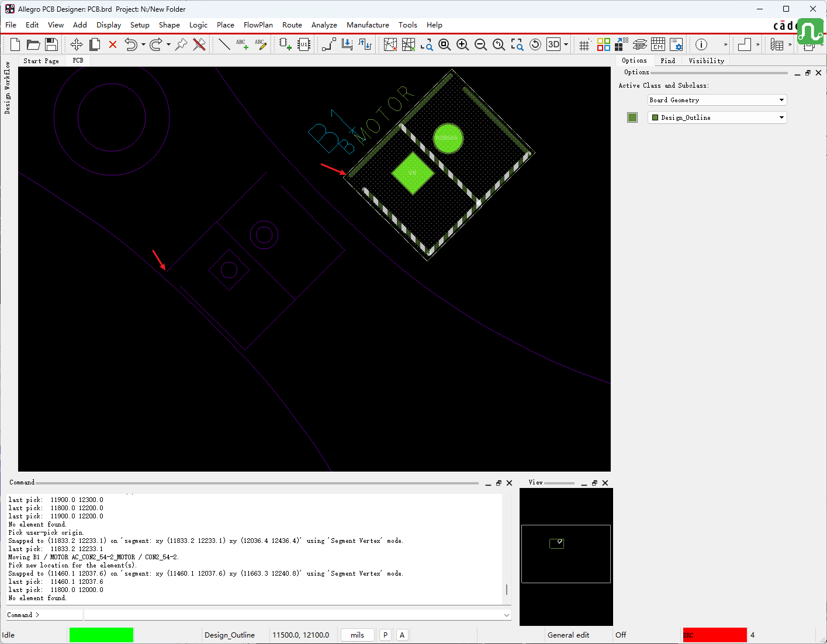
Task: Redo the last action
Action: tap(155, 44)
